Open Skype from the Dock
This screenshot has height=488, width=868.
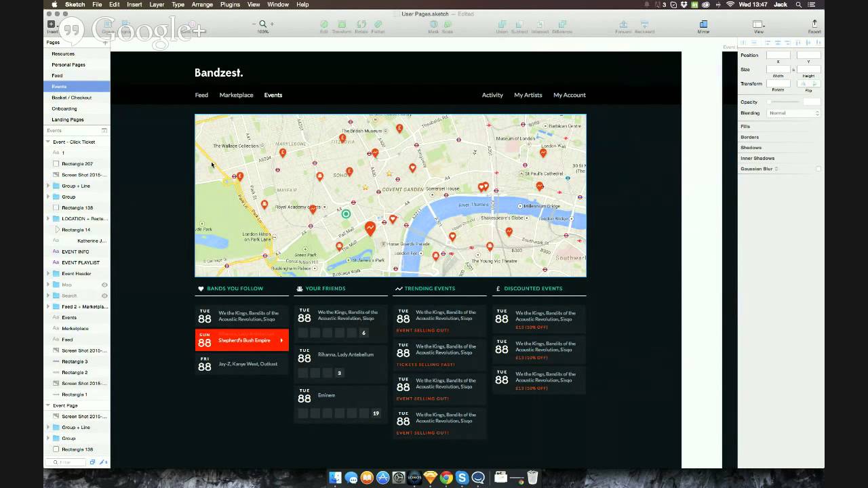pyautogui.click(x=462, y=478)
